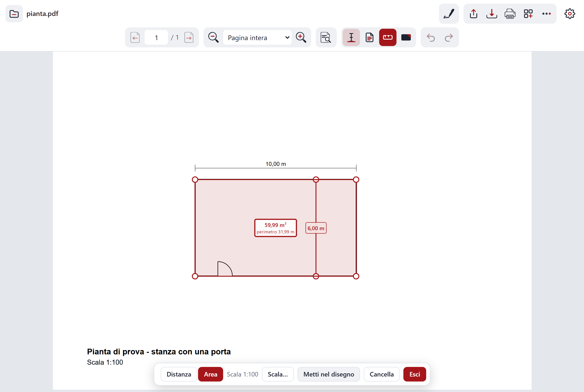Viewport: 584px width, 392px height.
Task: Click Metti nel disegno button
Action: [328, 374]
